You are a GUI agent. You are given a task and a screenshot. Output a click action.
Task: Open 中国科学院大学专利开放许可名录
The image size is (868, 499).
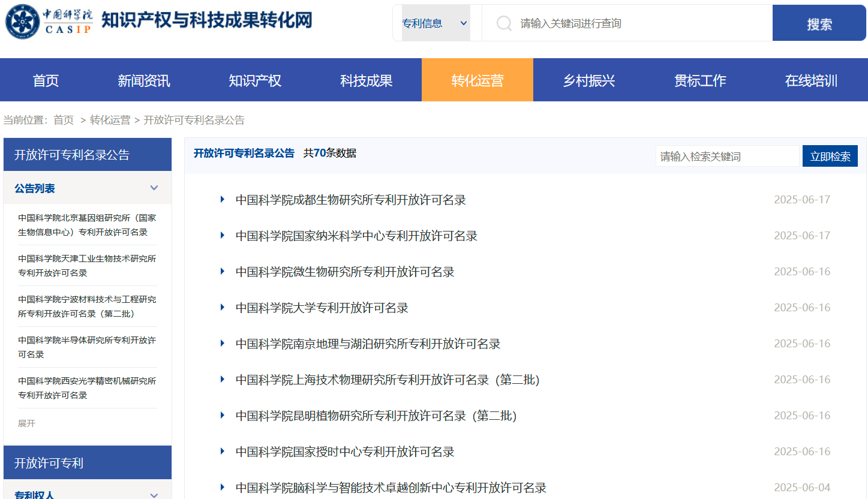tap(322, 308)
